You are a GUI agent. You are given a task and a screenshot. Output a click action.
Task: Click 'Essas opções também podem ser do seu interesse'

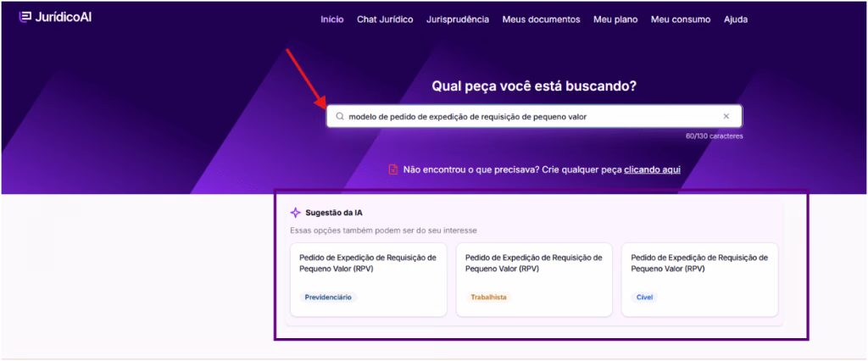384,230
